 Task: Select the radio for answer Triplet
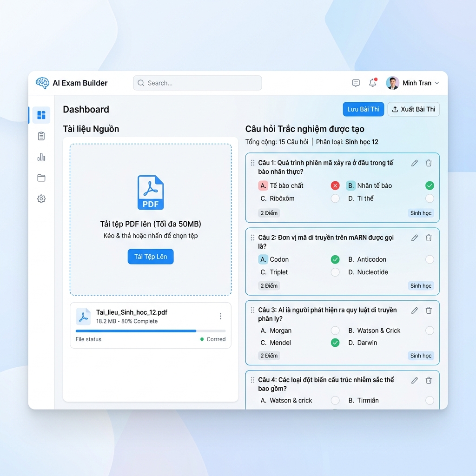(x=335, y=272)
